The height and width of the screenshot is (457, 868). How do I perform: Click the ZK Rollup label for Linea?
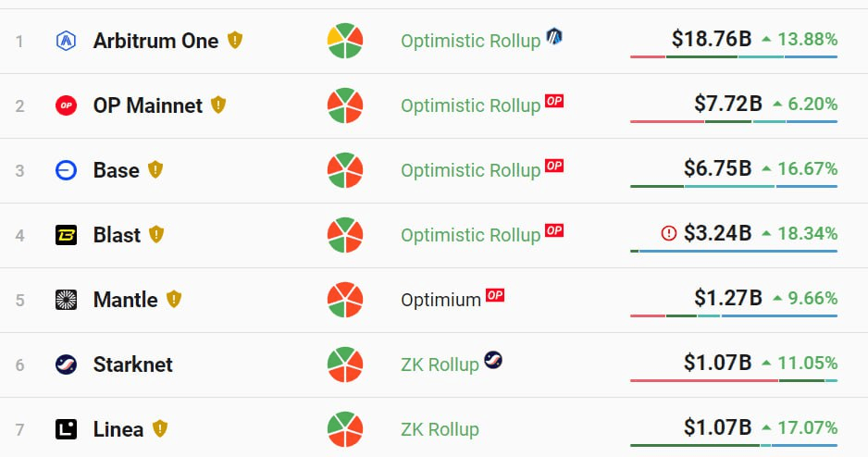click(440, 429)
